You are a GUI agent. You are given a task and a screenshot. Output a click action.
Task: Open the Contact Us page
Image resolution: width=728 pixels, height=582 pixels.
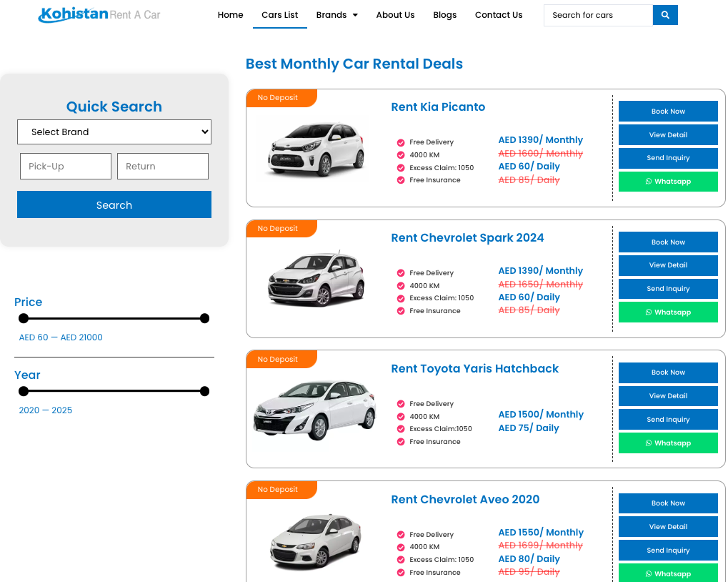(x=499, y=15)
